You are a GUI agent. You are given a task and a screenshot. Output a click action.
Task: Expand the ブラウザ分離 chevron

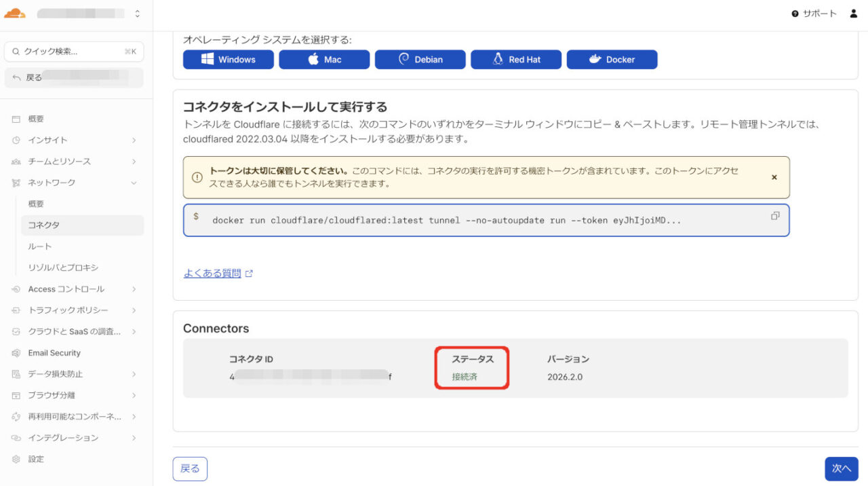click(x=134, y=395)
